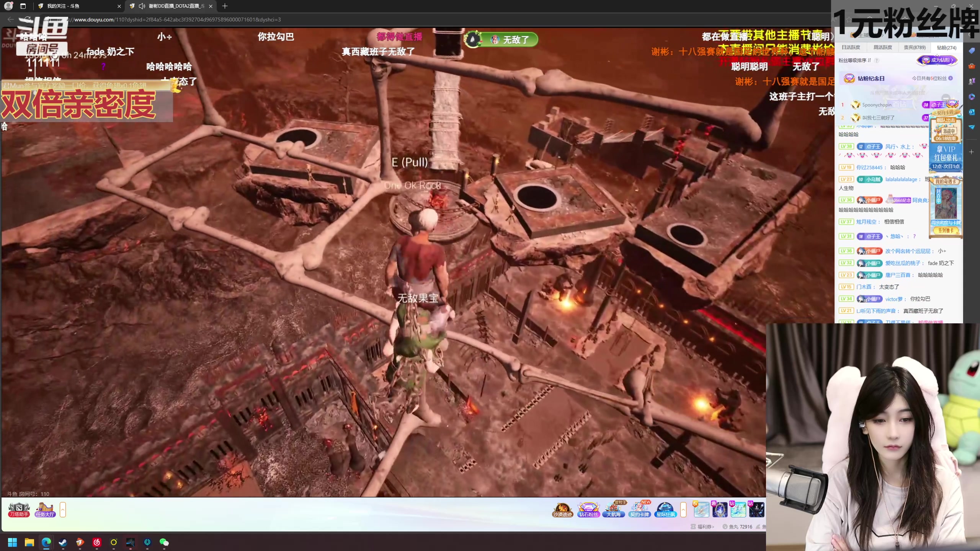The image size is (980, 551).
Task: Click the 成为钻粉 button
Action: click(x=937, y=60)
